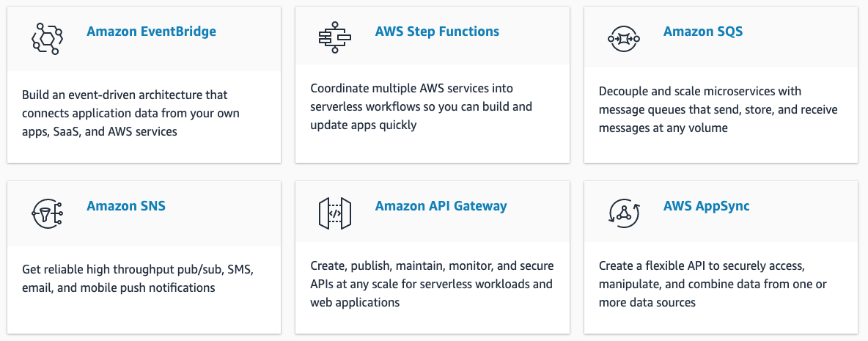Click the Amazon API Gateway icon
Screen dimensions: 868x341
point(335,213)
